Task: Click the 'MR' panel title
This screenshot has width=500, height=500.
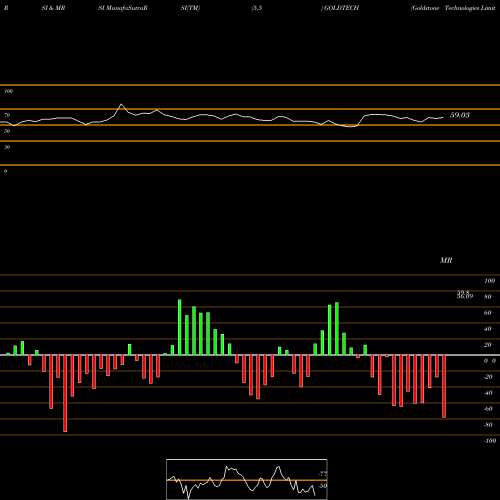Action: (446, 260)
